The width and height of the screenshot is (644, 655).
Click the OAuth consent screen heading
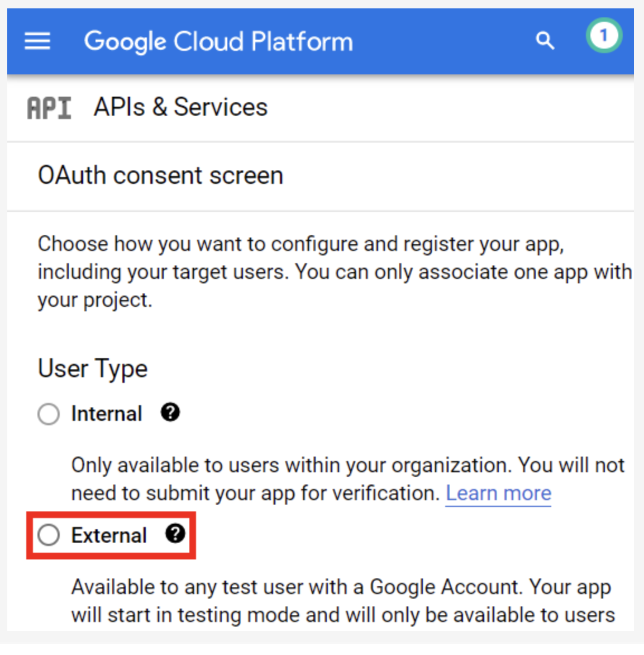[x=160, y=175]
